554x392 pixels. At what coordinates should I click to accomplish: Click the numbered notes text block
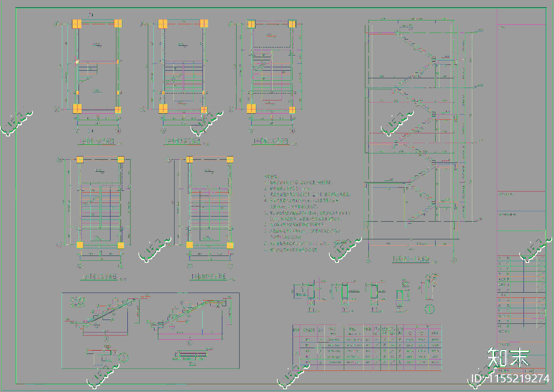coord(308,213)
